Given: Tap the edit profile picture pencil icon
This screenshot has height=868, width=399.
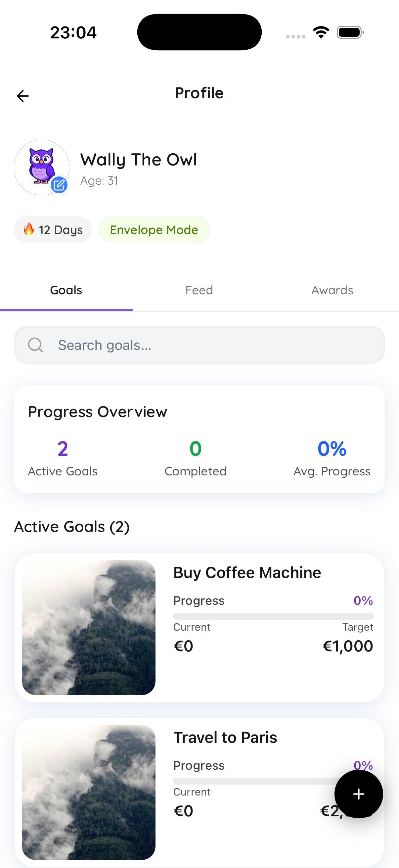Looking at the screenshot, I should [x=59, y=185].
